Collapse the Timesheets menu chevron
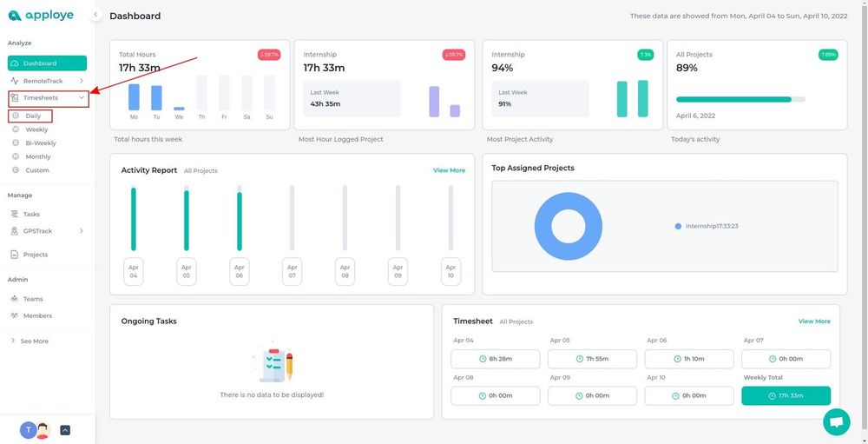The height and width of the screenshot is (444, 868). click(x=82, y=98)
